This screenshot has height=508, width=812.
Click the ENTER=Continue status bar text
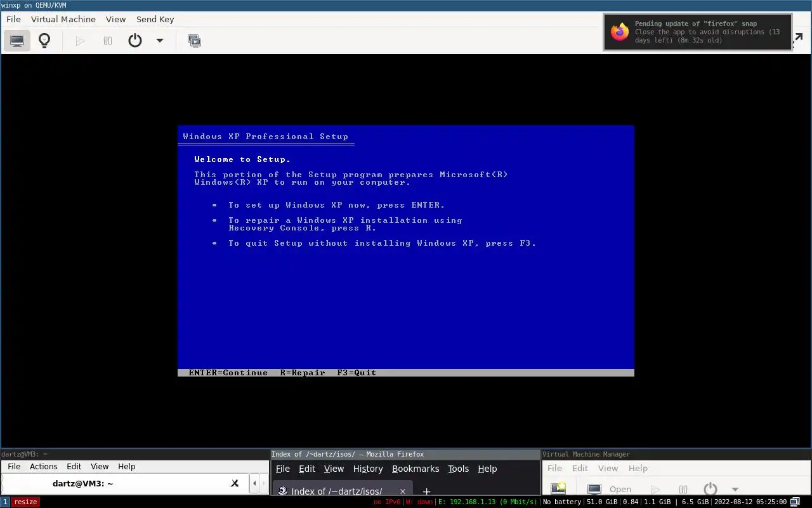[x=228, y=373]
